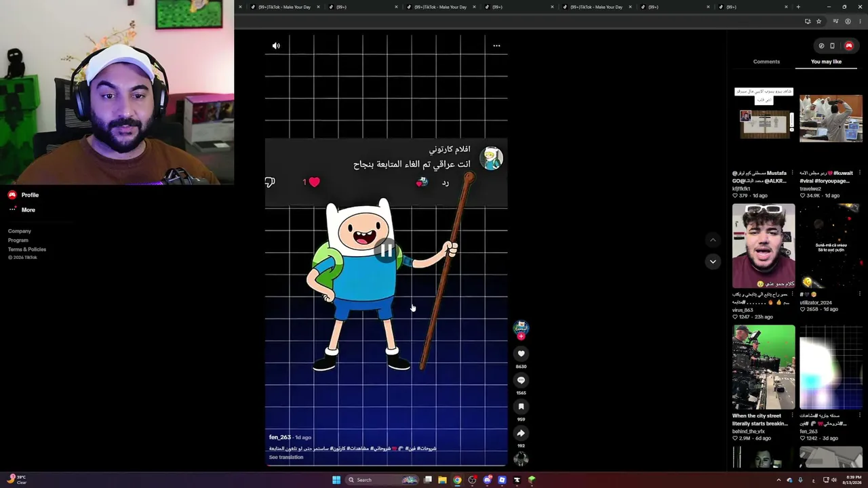The width and height of the screenshot is (868, 488).
Task: Open the utilizator_2024 username link
Action: pos(816,302)
